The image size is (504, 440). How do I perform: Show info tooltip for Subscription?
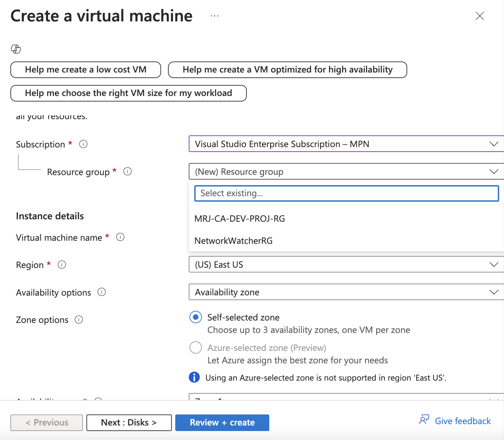[83, 144]
